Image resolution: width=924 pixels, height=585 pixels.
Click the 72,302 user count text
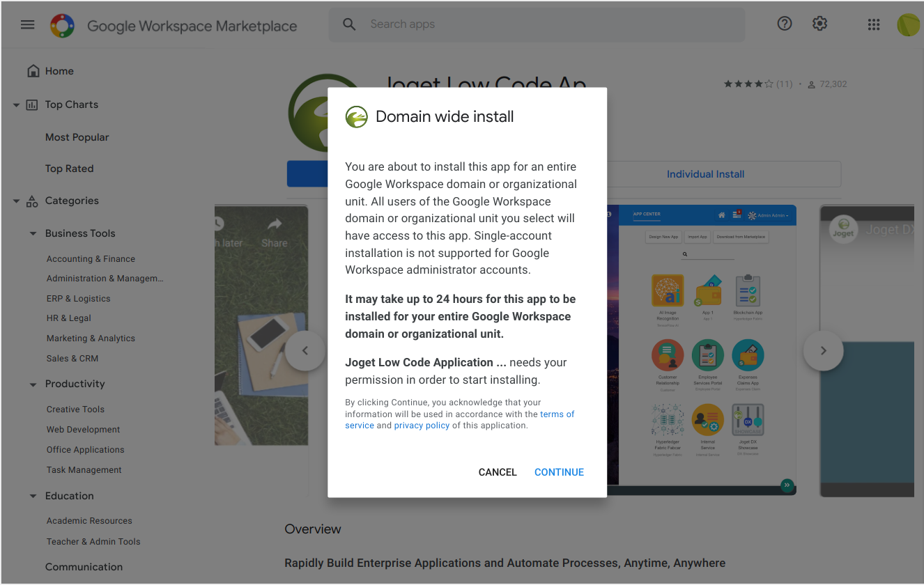(x=833, y=84)
